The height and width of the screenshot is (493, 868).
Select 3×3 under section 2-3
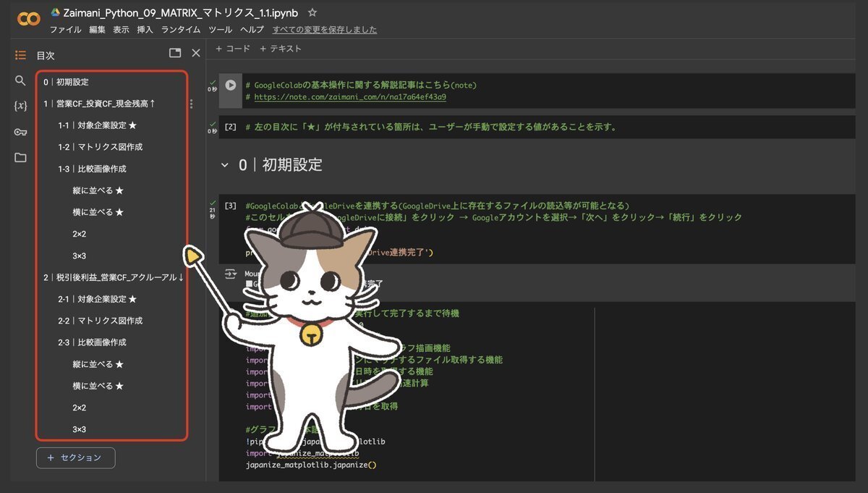(x=80, y=429)
